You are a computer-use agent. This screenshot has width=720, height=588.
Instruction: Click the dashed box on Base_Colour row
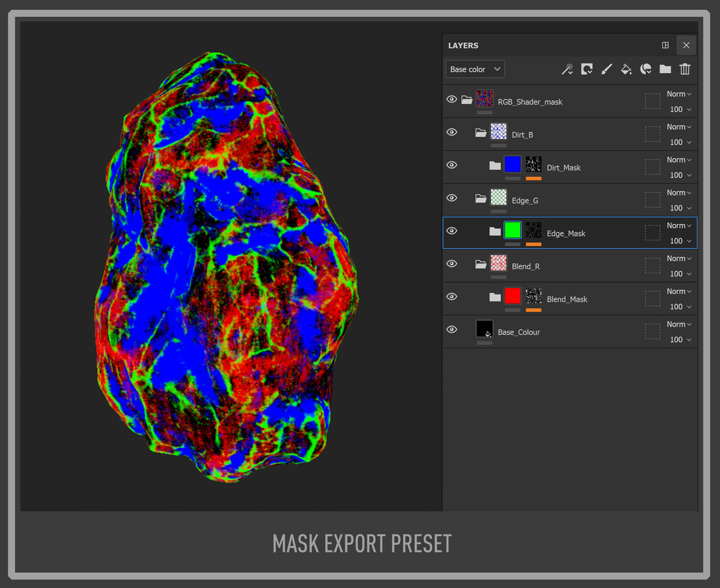(x=652, y=332)
